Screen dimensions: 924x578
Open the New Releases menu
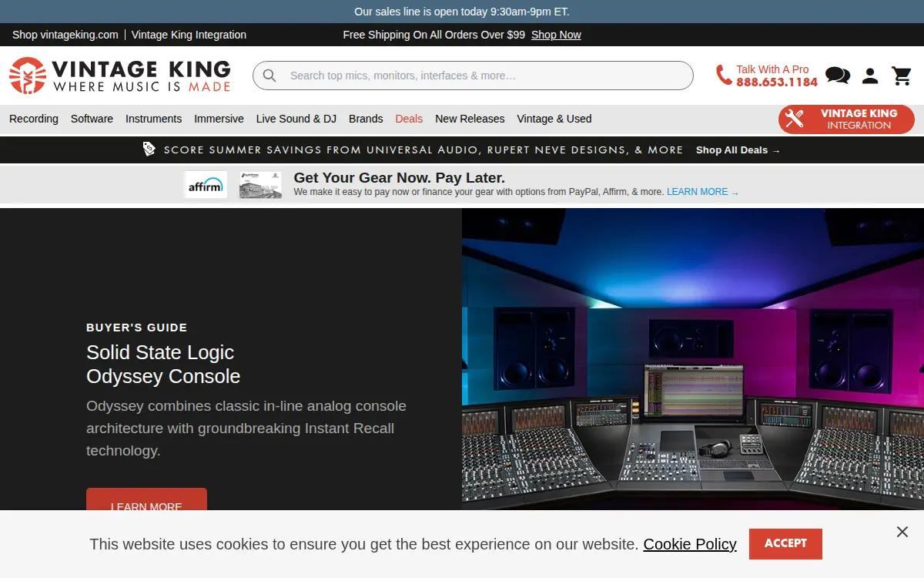pyautogui.click(x=470, y=119)
